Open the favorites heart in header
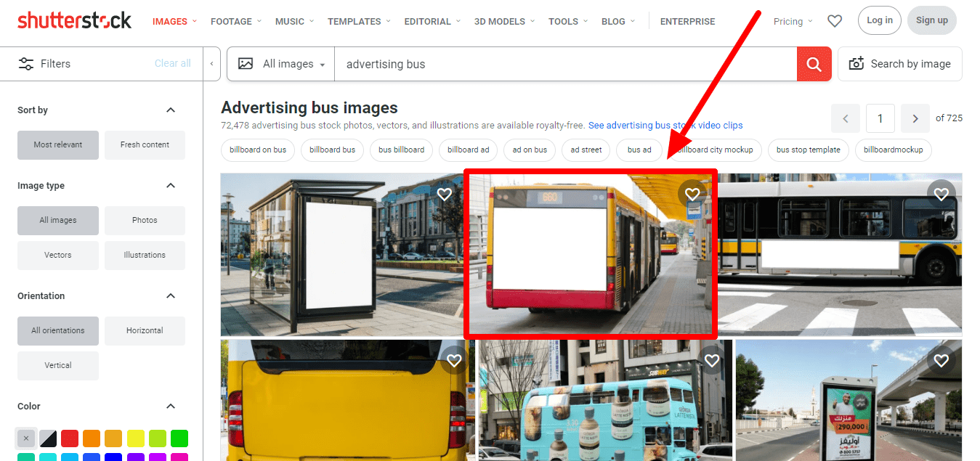The image size is (980, 461). (835, 21)
